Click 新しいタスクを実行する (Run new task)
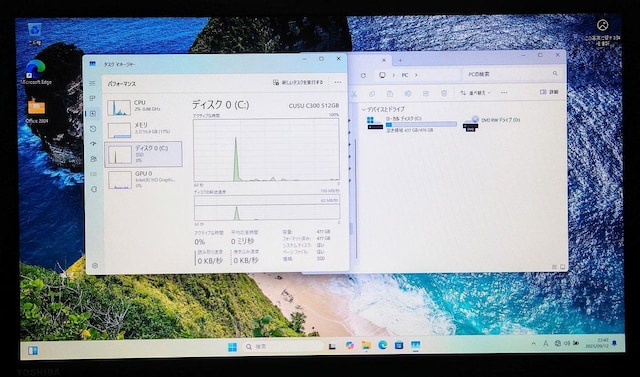The width and height of the screenshot is (640, 377). click(298, 82)
